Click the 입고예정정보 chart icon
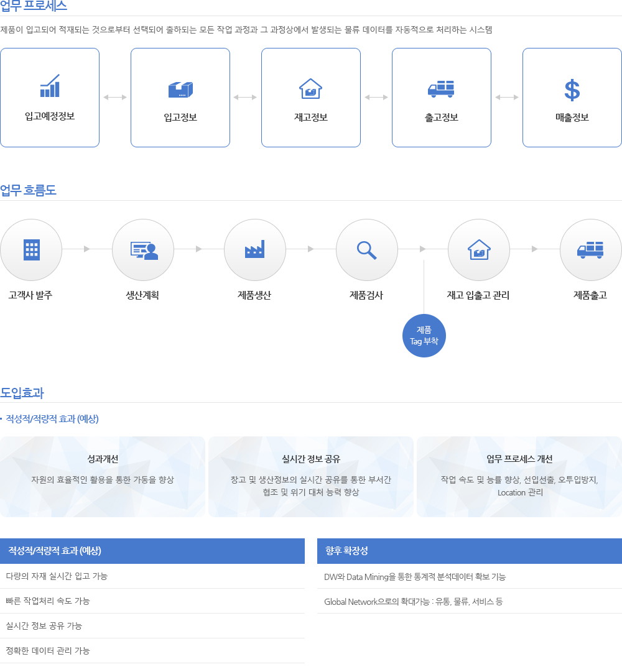The height and width of the screenshot is (672, 622). click(x=50, y=86)
